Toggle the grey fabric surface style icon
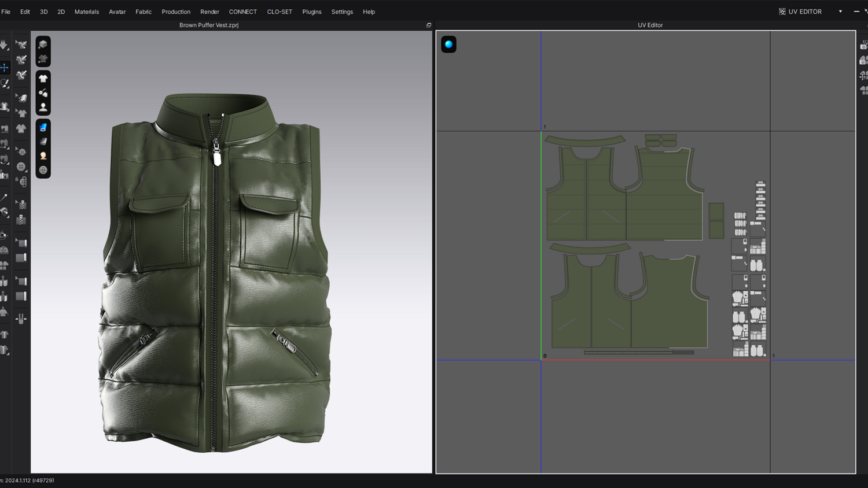This screenshot has width=868, height=488. pos(43,142)
